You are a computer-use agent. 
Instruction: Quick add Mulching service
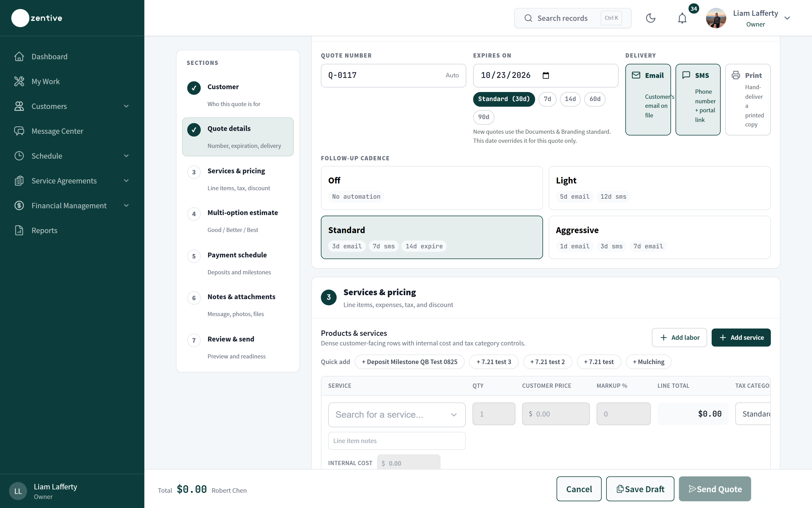648,362
